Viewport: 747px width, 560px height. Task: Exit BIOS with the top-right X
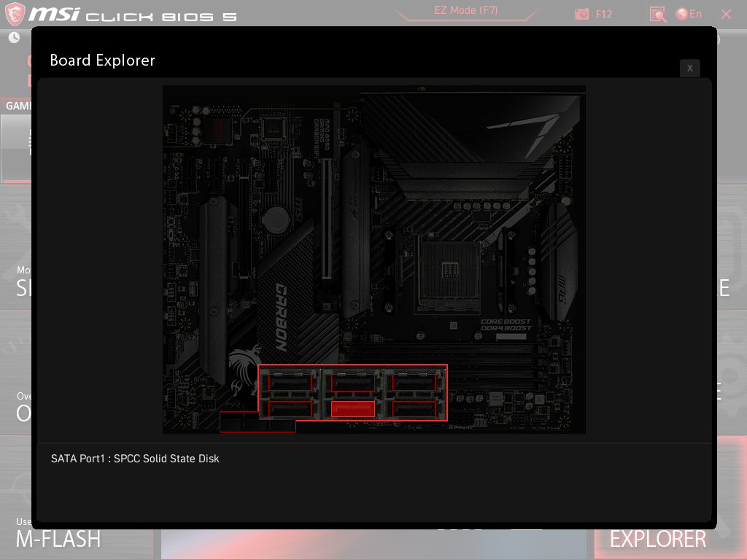pos(726,15)
